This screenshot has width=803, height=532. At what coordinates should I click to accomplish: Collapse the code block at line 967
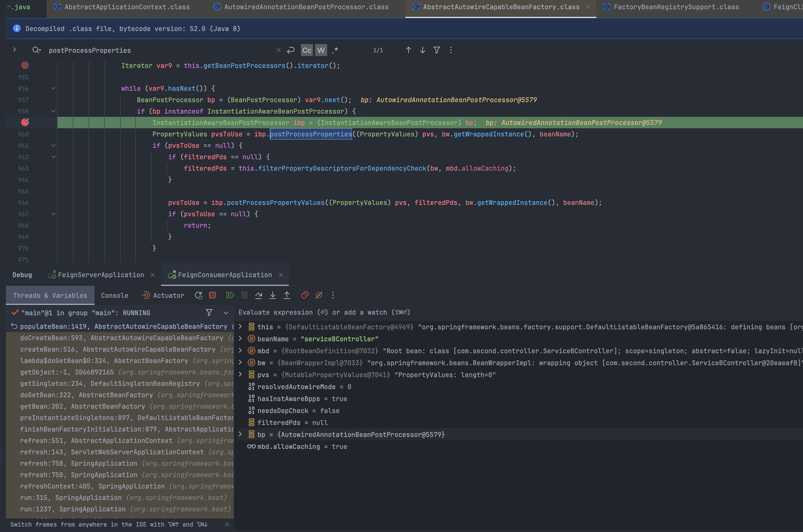(53, 214)
